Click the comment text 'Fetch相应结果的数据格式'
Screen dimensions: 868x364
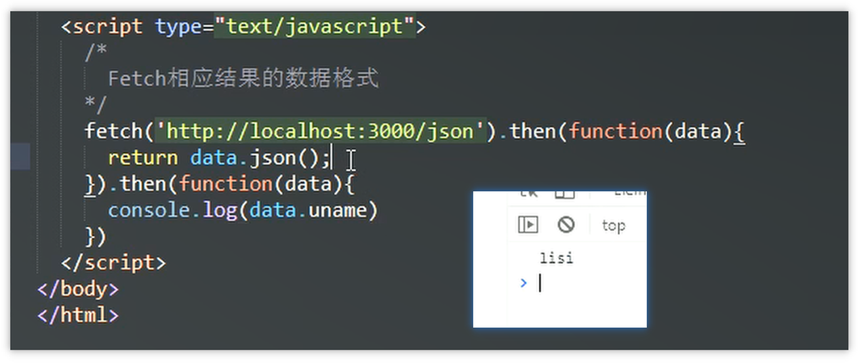click(243, 79)
